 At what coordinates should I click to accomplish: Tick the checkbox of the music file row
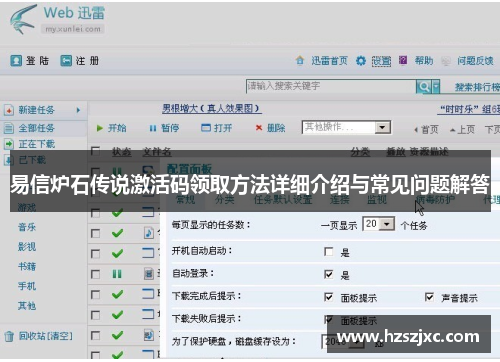click(x=95, y=233)
